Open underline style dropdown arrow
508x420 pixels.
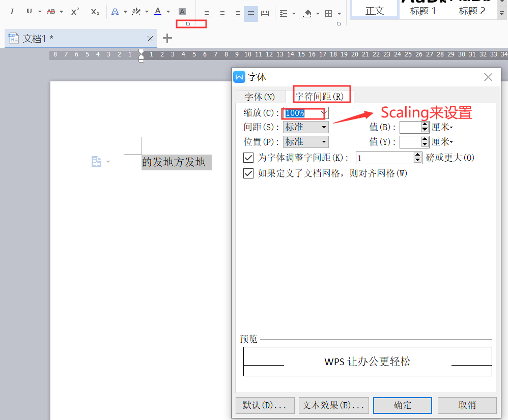pos(40,12)
